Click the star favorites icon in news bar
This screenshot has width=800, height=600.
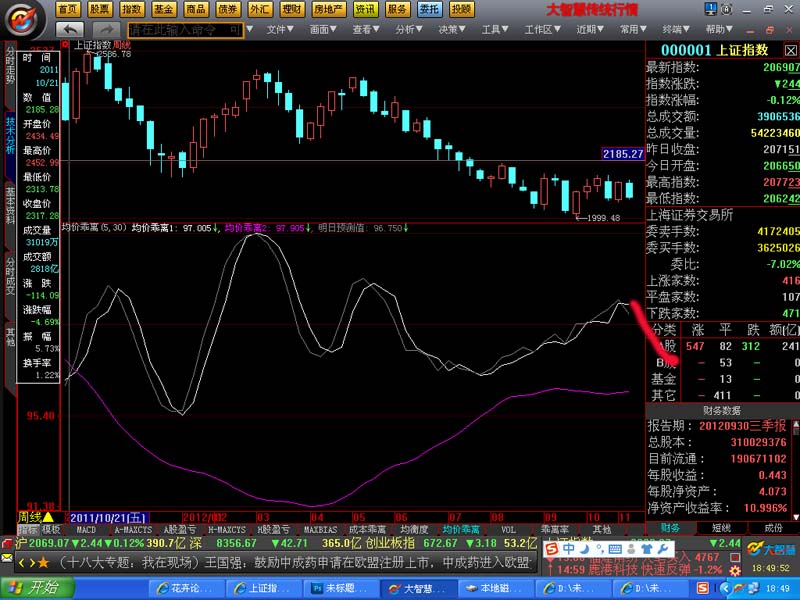[x=43, y=563]
